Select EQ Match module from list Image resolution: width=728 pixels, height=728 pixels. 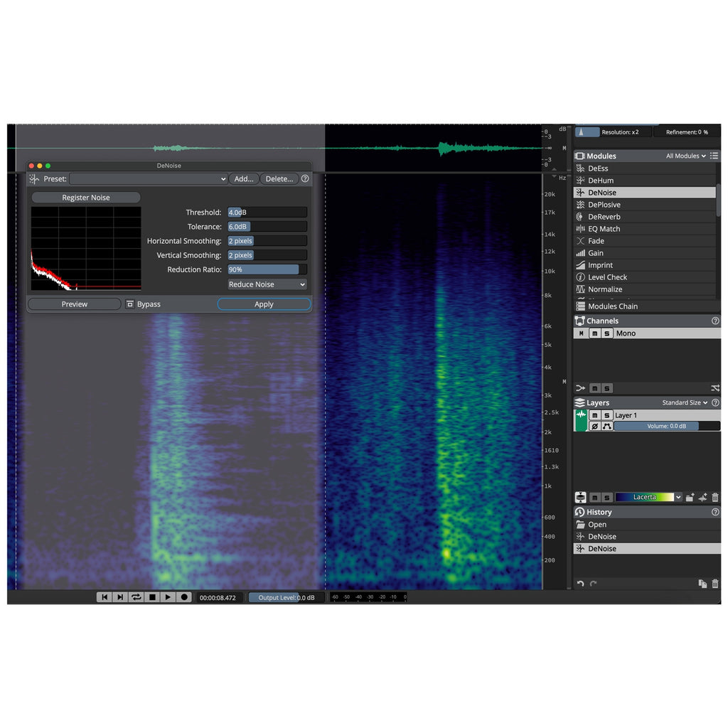tap(644, 228)
